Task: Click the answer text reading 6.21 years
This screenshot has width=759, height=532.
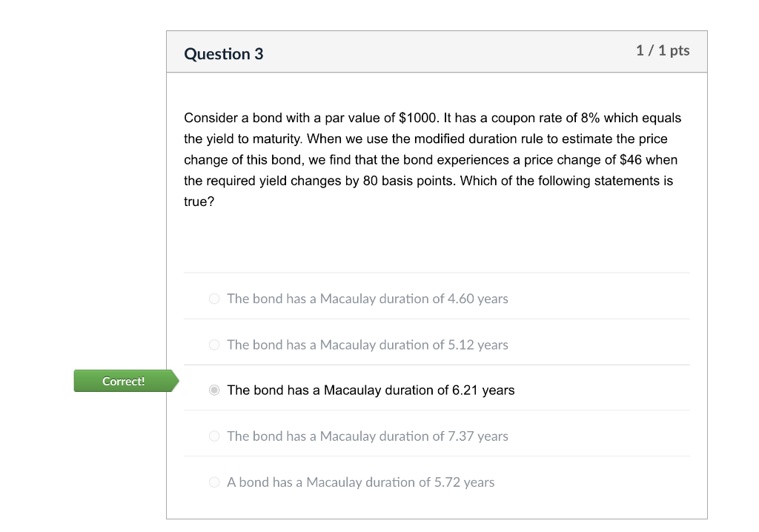Action: (x=371, y=390)
